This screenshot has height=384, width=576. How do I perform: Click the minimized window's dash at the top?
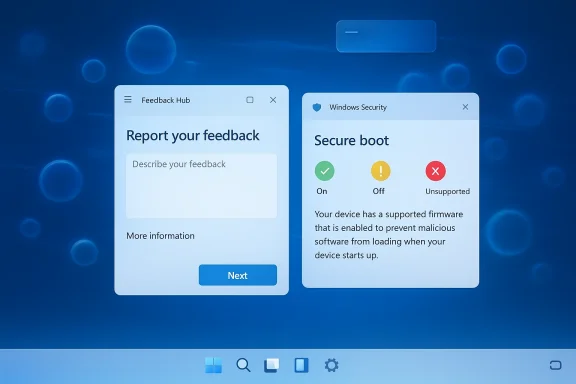click(352, 32)
